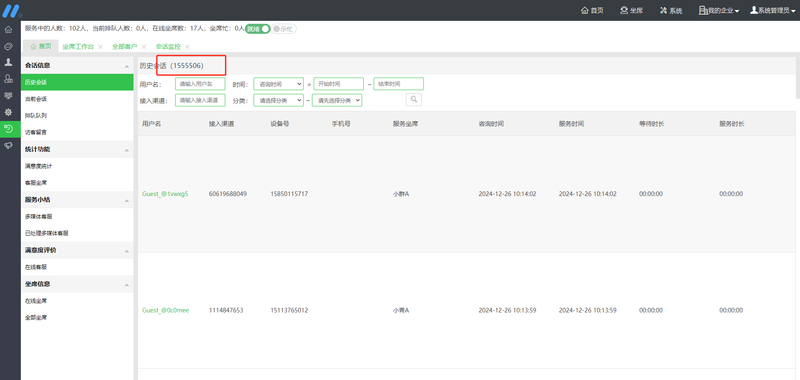Toggle the grey 示忙 busy switch
The height and width of the screenshot is (380, 800).
click(284, 29)
